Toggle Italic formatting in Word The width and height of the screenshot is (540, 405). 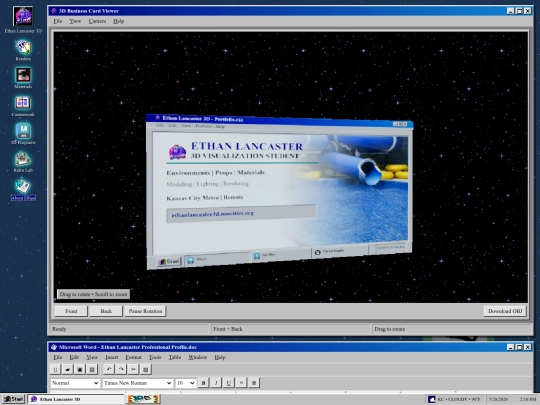216,383
